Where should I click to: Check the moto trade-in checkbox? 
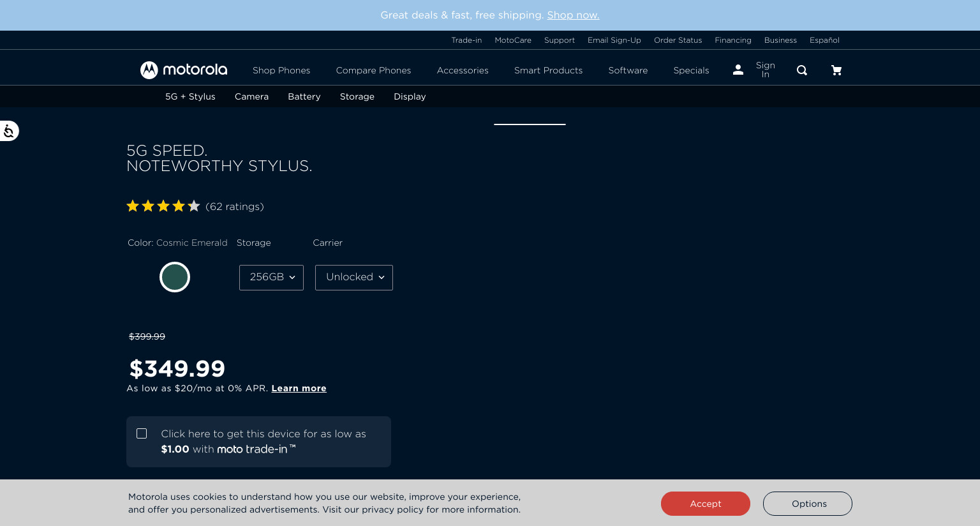pyautogui.click(x=142, y=433)
